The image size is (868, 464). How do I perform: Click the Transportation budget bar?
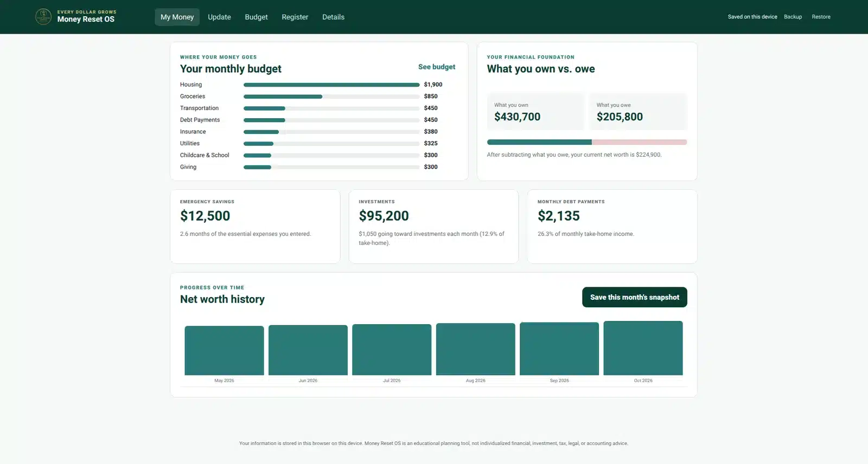pyautogui.click(x=331, y=108)
